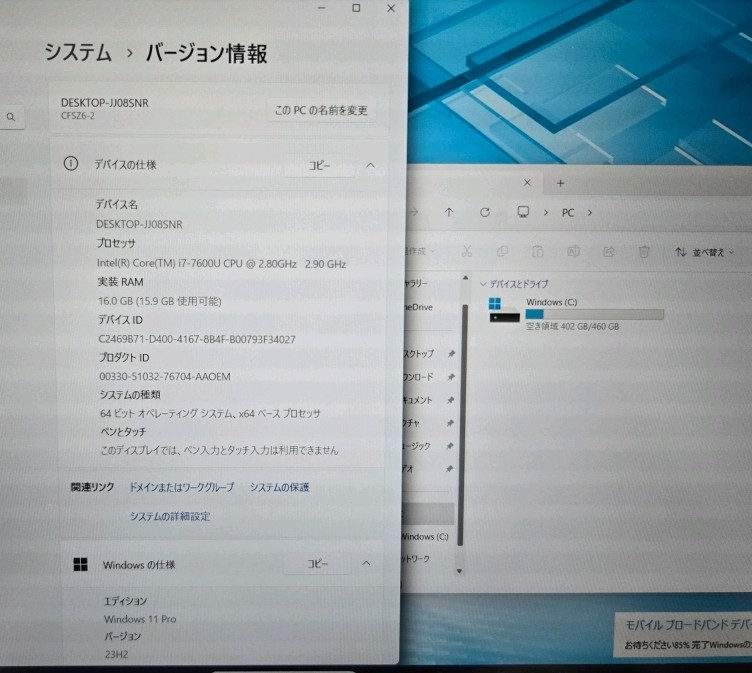Click the Copy icon in Explorer toolbar
This screenshot has width=752, height=673.
tap(502, 251)
